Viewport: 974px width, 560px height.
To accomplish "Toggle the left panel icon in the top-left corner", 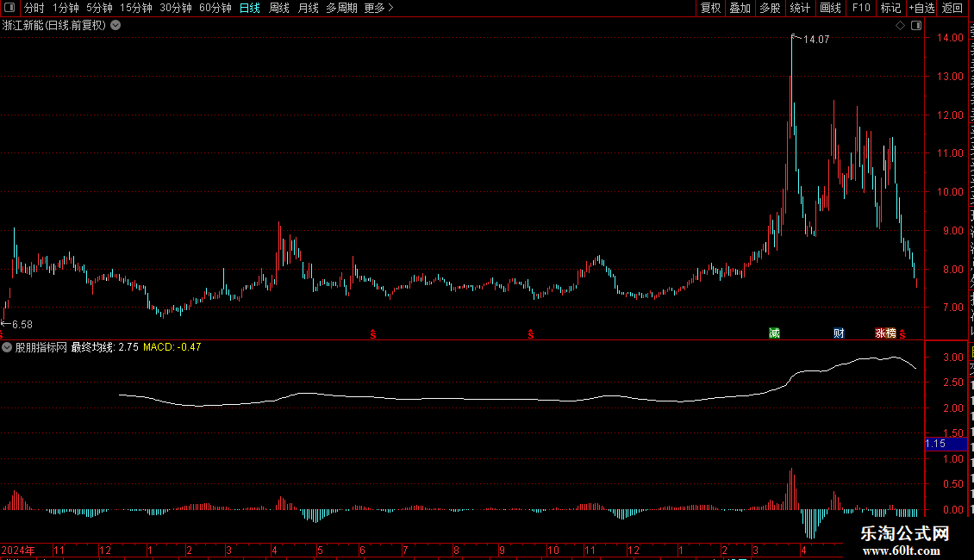I will (x=9, y=8).
